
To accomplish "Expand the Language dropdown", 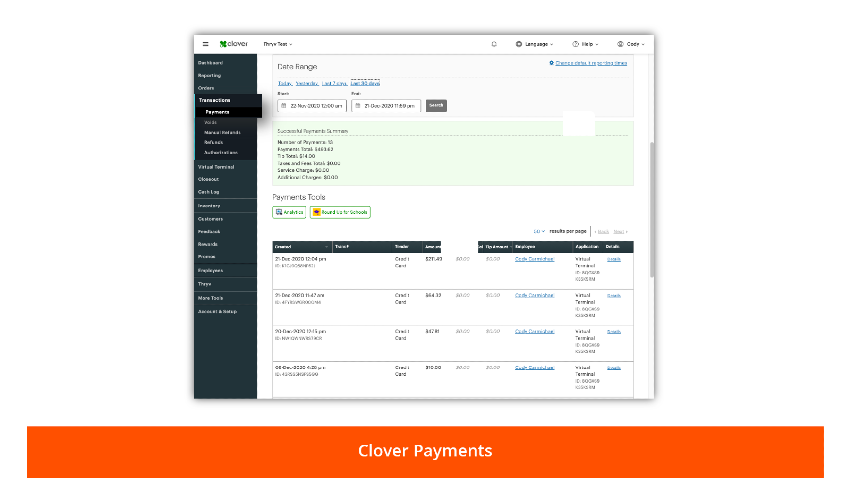I will [x=538, y=44].
